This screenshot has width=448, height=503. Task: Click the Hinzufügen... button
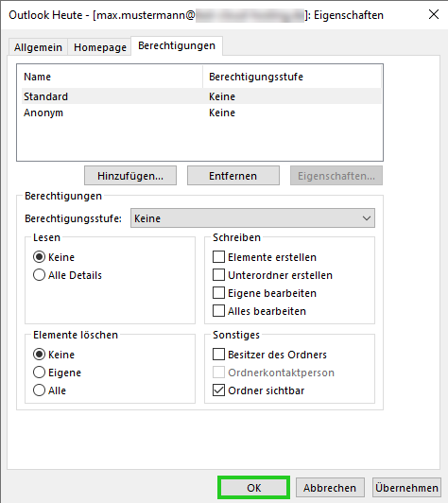pyautogui.click(x=130, y=176)
